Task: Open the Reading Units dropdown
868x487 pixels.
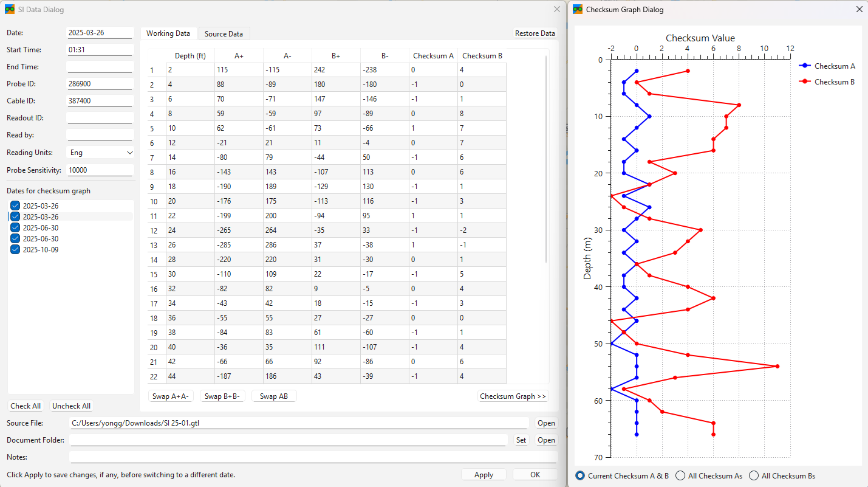Action: 100,153
